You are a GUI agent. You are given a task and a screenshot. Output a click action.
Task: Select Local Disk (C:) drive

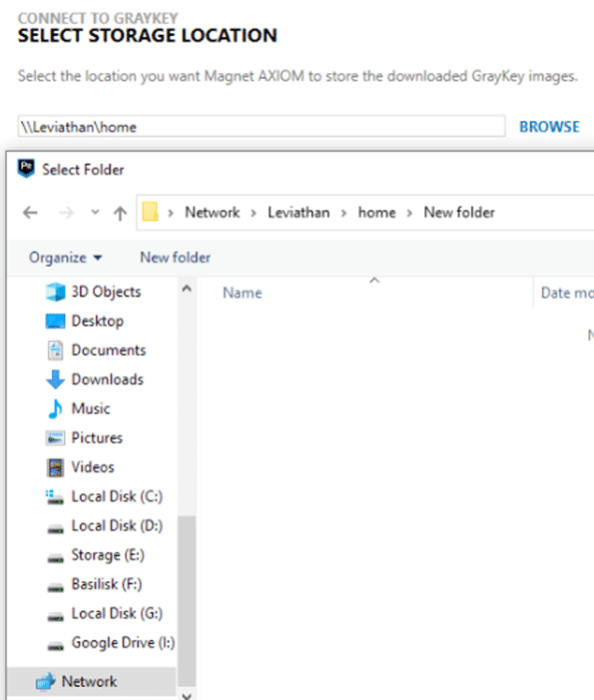click(x=117, y=496)
